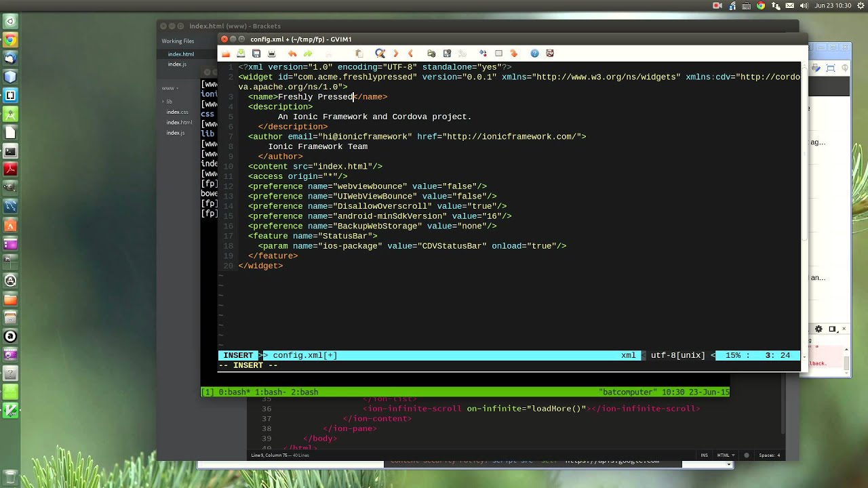Click the Build tags table icon
This screenshot has height=488, width=868.
(x=498, y=54)
